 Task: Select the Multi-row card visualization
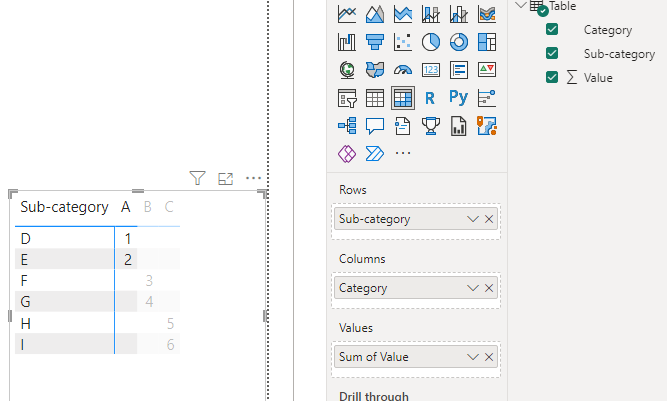(459, 70)
